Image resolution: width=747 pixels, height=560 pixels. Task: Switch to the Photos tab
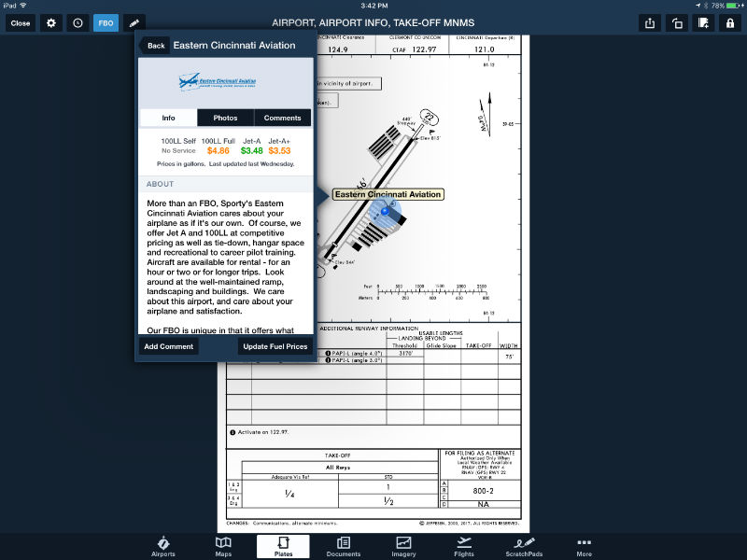click(x=225, y=118)
